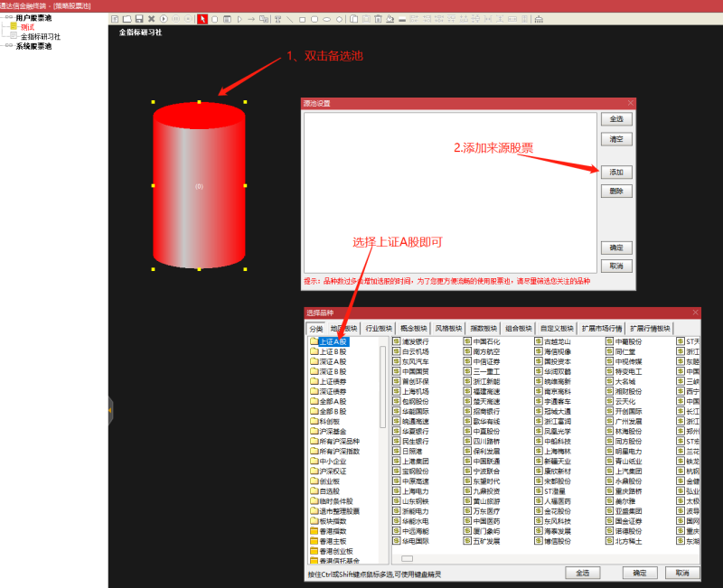The width and height of the screenshot is (723, 588).
Task: Select the stock 北方稀土
Action: coord(624,541)
